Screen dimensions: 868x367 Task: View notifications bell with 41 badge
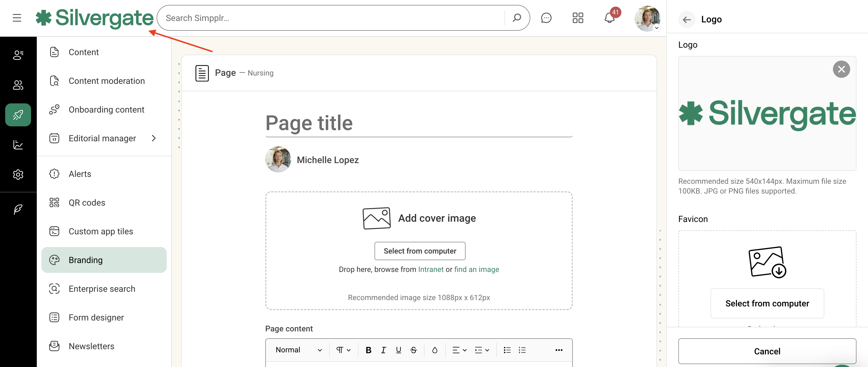(x=609, y=18)
